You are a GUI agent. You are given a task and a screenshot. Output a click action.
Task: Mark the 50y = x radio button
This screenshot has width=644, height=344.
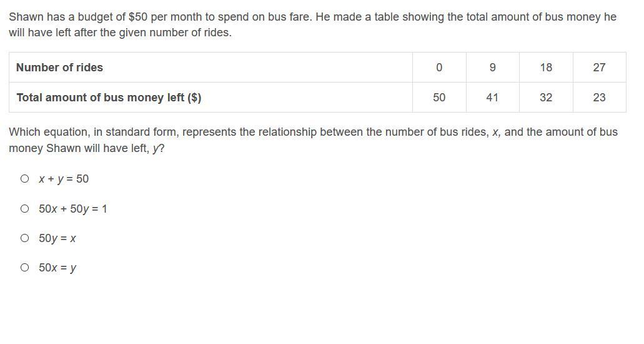tap(24, 238)
